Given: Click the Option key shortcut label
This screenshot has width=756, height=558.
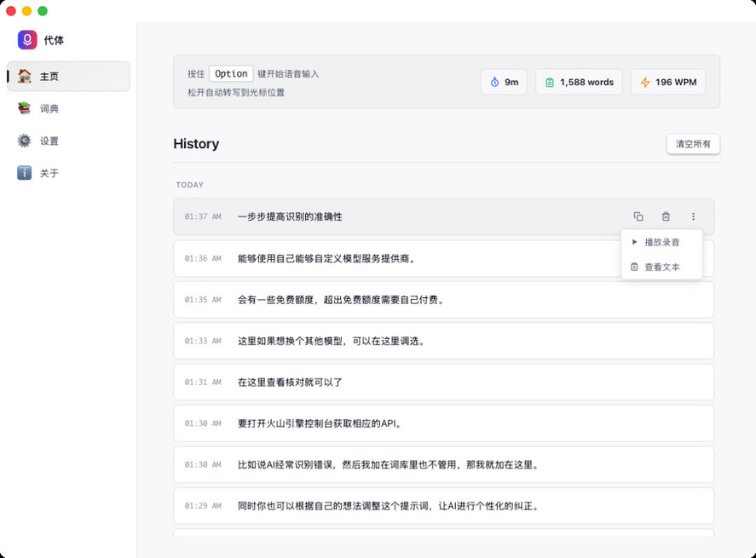Looking at the screenshot, I should 231,74.
